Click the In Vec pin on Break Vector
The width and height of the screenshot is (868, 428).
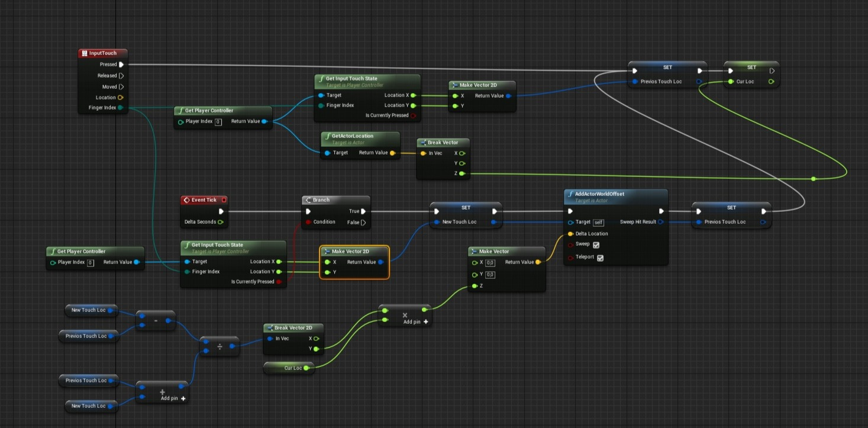pyautogui.click(x=422, y=153)
